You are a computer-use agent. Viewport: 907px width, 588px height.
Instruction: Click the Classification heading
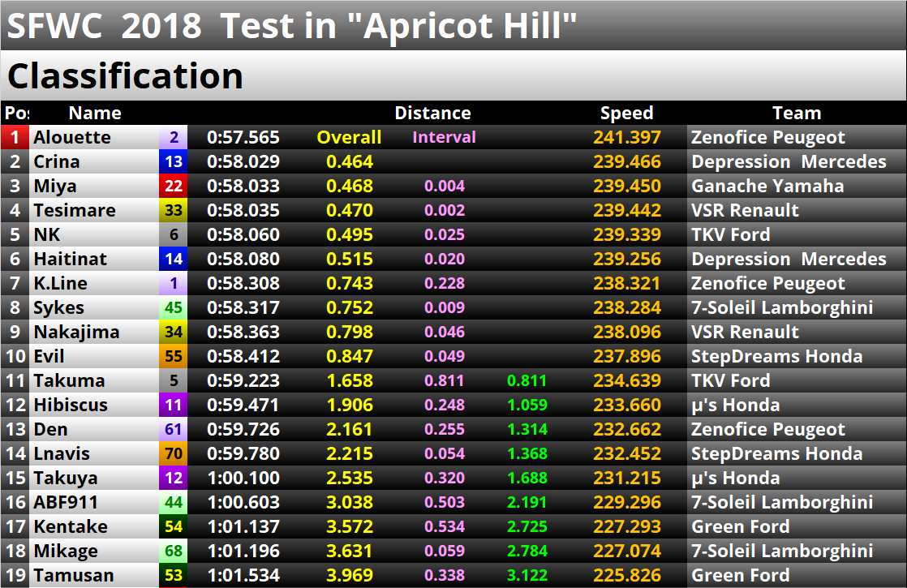125,75
